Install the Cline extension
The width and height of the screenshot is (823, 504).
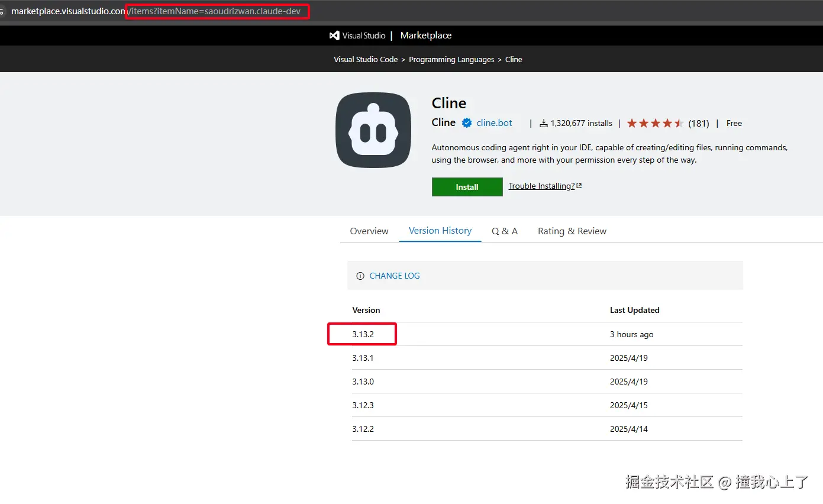point(467,187)
